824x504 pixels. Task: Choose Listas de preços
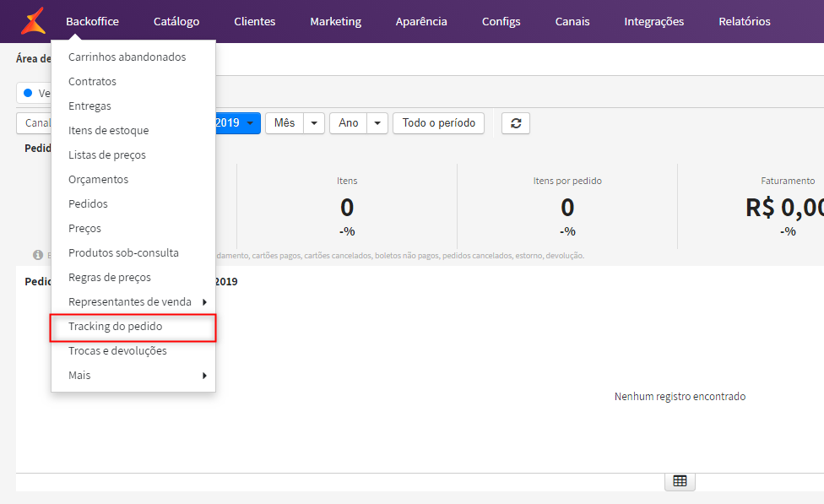pos(133,155)
